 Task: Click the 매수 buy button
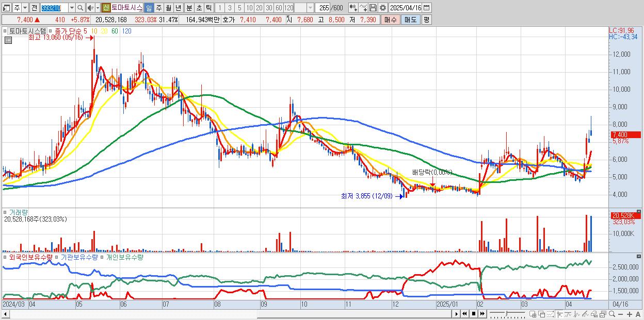pyautogui.click(x=391, y=20)
